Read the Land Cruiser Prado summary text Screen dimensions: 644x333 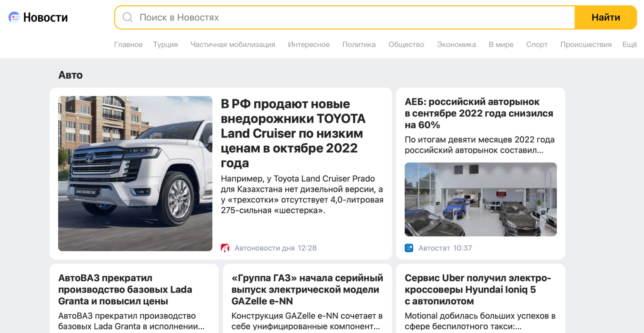[302, 194]
